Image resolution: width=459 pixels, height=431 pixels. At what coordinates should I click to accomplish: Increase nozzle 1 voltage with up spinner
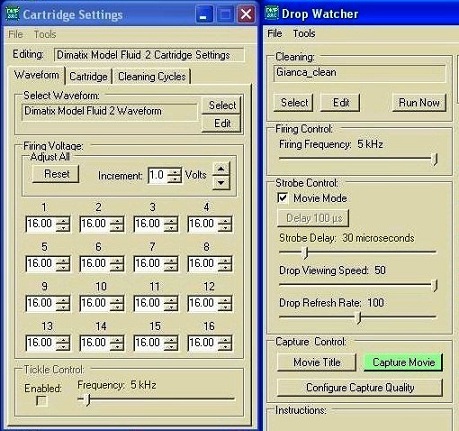click(63, 221)
